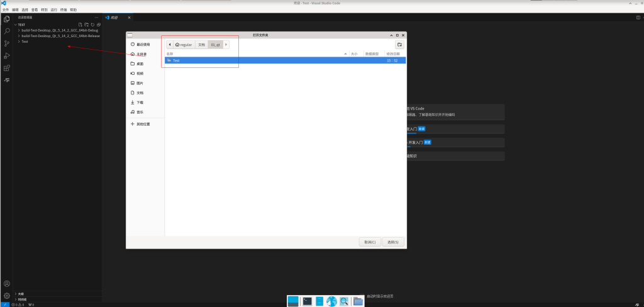Click the 选择(S) button
The width and height of the screenshot is (644, 307).
click(x=392, y=242)
